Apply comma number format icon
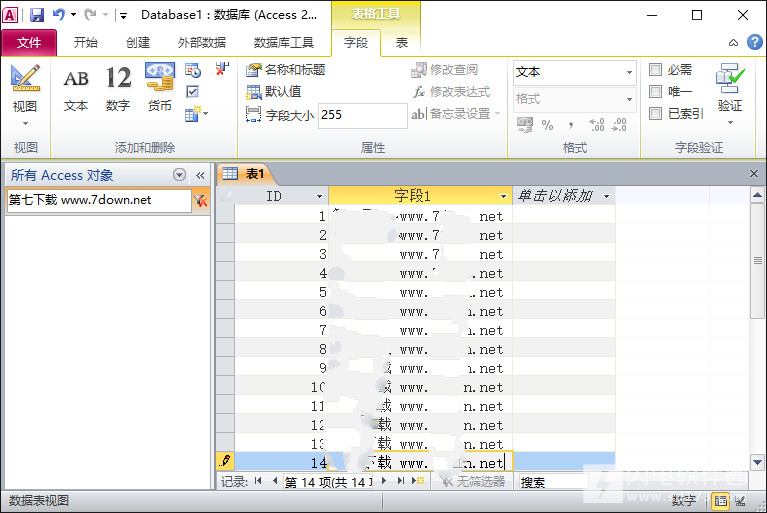 click(570, 125)
